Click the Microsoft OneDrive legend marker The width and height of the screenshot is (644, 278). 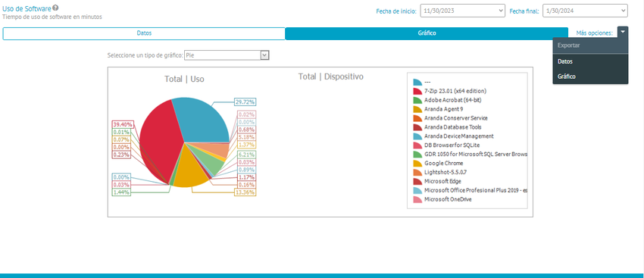[x=417, y=199]
